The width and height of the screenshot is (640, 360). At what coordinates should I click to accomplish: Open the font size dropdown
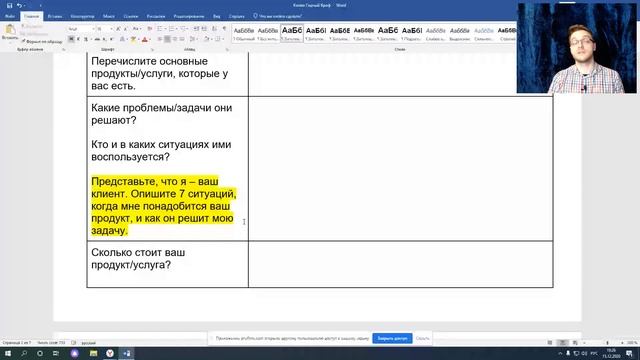[111, 29]
